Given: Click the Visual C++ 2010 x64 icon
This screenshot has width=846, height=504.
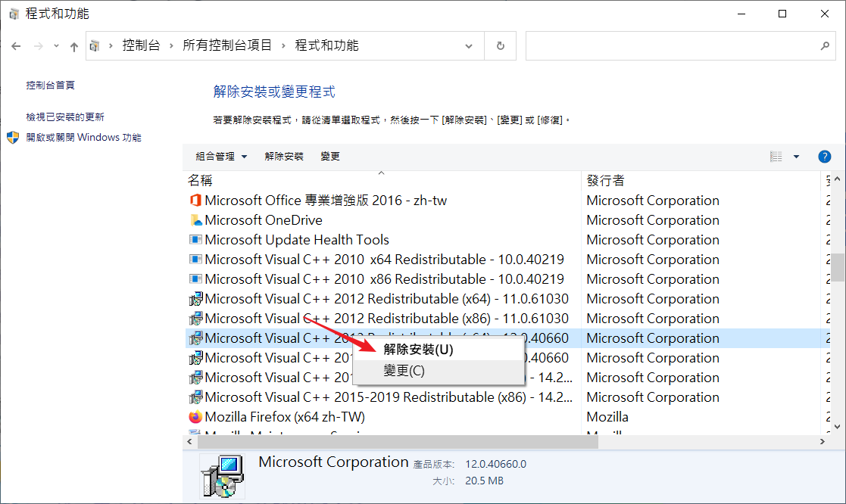Looking at the screenshot, I should click(195, 260).
